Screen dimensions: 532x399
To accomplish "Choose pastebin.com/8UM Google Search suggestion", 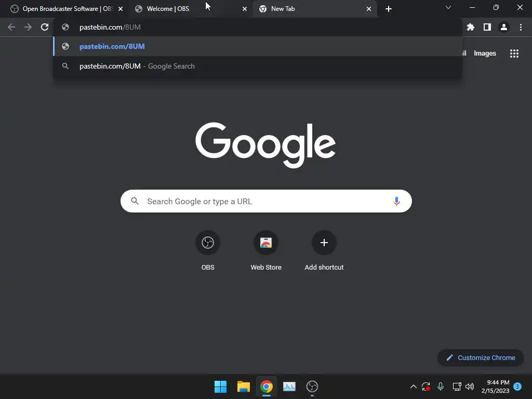I will tap(258, 66).
